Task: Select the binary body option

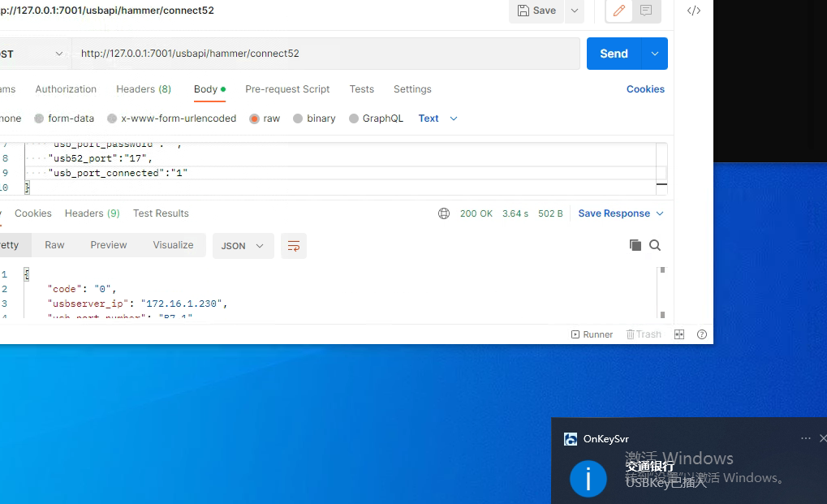Action: [298, 118]
